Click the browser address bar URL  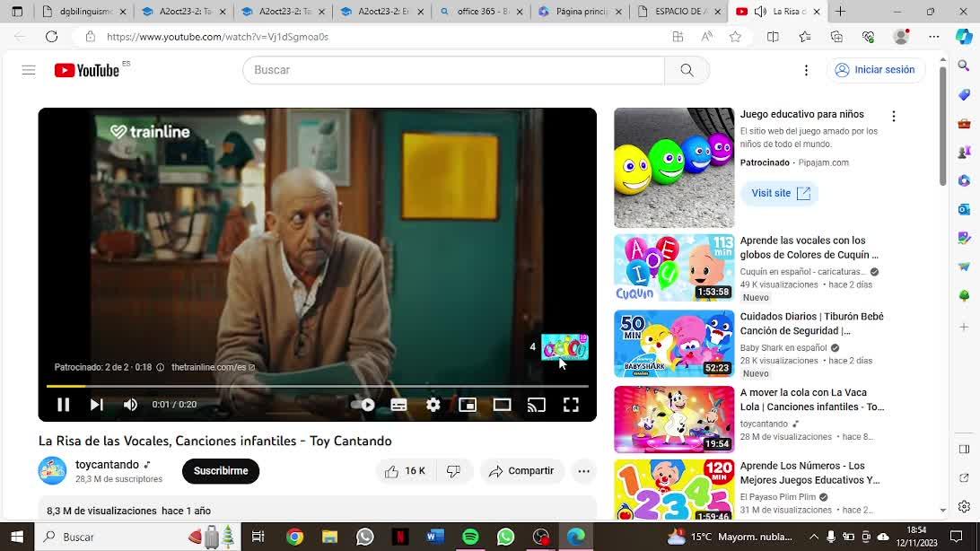tap(217, 37)
